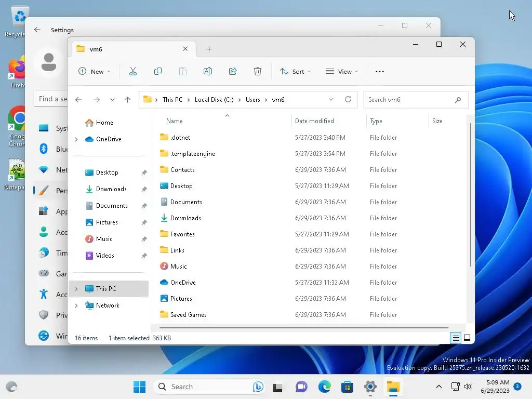Add a new Explorer tab
The width and height of the screenshot is (532, 399).
click(209, 49)
